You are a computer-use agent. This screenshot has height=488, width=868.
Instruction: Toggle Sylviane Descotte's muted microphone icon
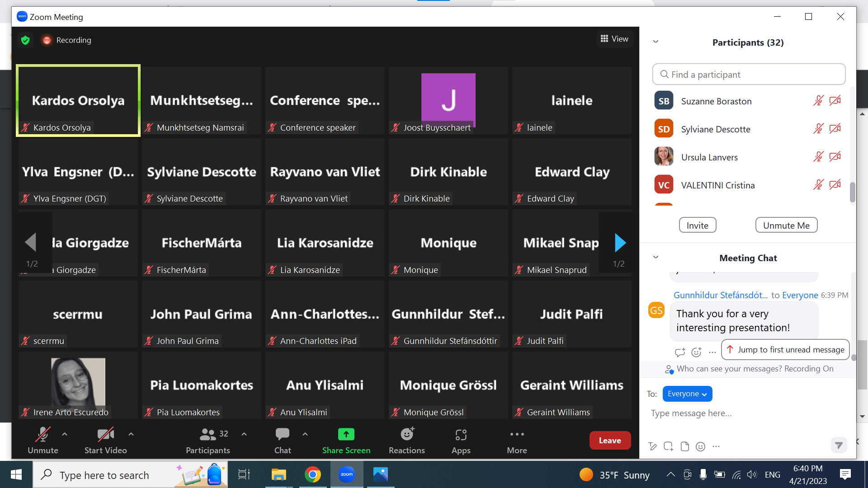click(x=818, y=129)
